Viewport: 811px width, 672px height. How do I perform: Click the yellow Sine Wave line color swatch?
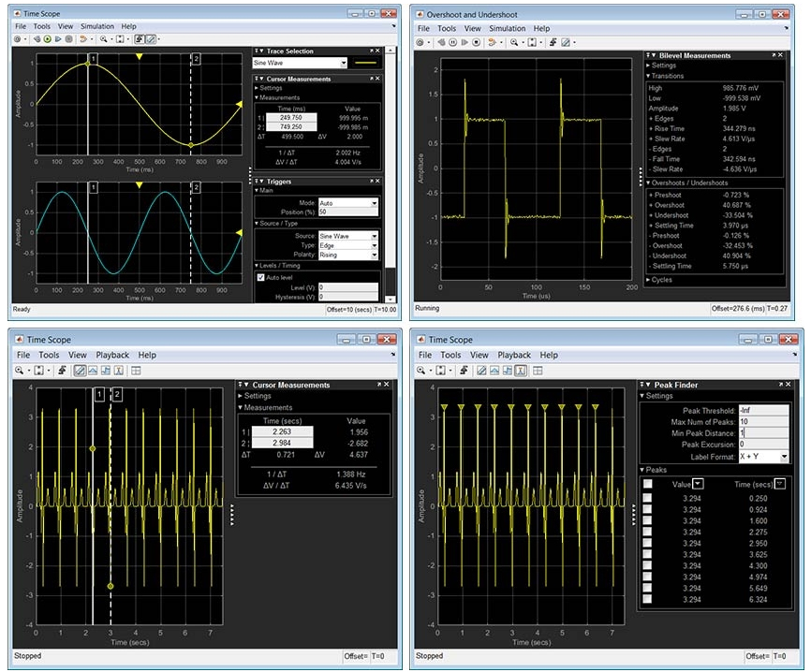[x=367, y=63]
